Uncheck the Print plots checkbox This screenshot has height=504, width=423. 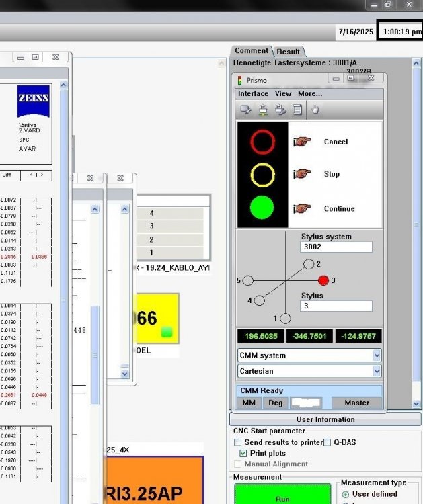(x=243, y=453)
